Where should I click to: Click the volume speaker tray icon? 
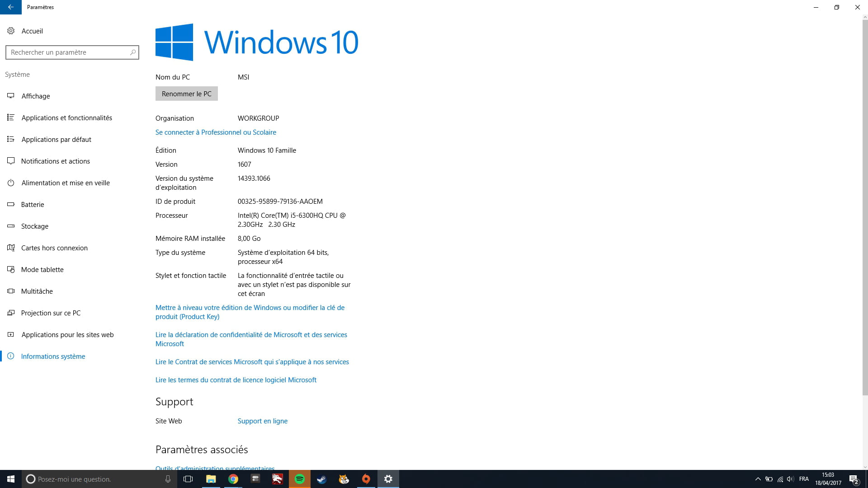(790, 479)
